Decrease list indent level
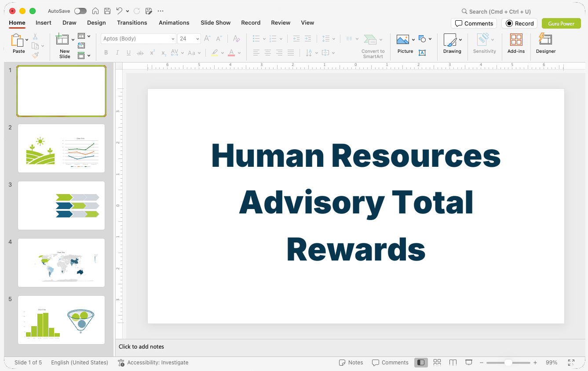Viewport: 588px width, 371px height. [296, 39]
